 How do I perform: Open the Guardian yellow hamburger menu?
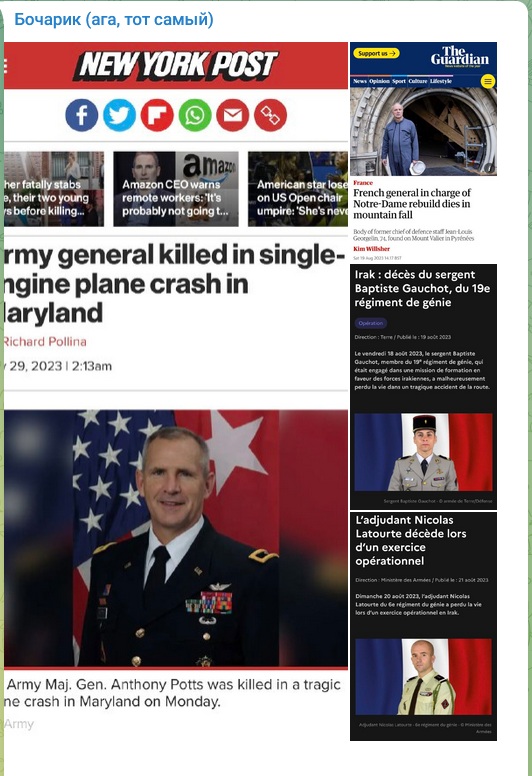[x=488, y=81]
